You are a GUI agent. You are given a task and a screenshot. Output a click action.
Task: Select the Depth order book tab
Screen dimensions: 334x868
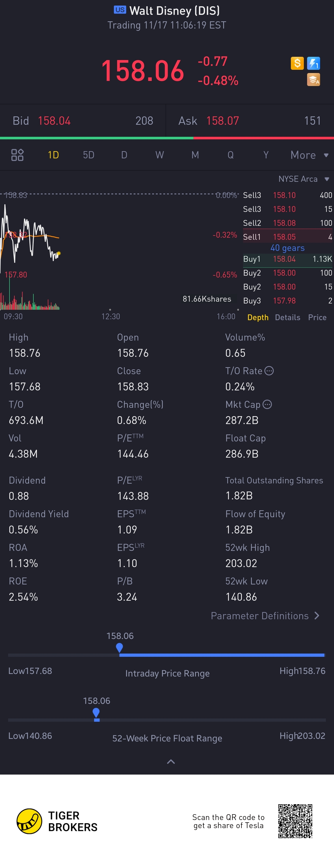point(258,317)
